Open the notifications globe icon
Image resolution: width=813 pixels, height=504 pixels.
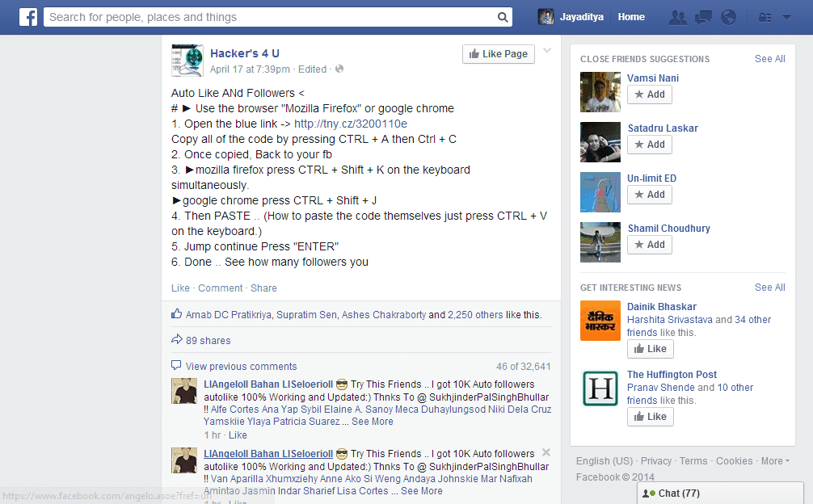tap(728, 17)
